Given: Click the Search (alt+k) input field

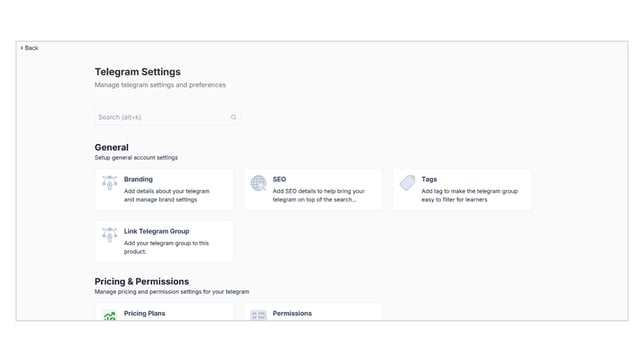Looking at the screenshot, I should [x=167, y=117].
